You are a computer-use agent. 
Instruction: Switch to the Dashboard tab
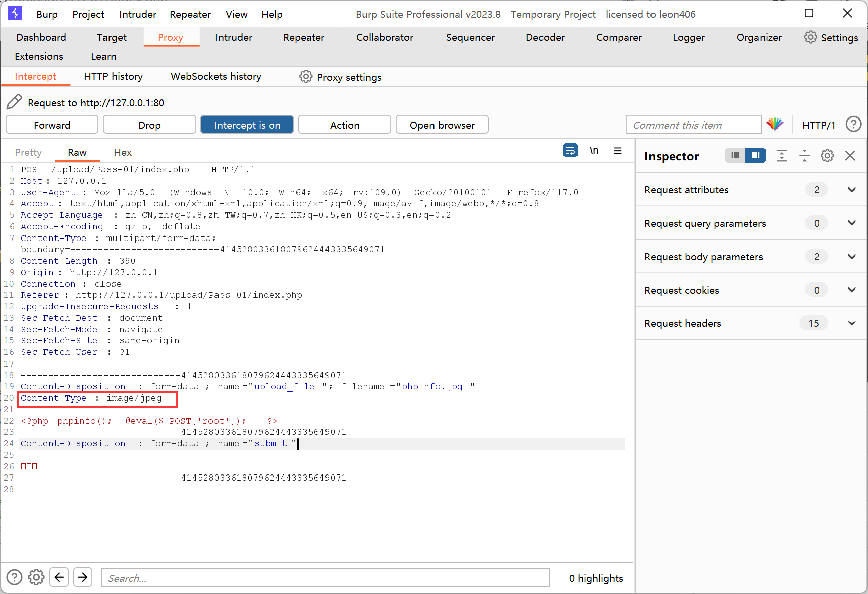(x=41, y=37)
